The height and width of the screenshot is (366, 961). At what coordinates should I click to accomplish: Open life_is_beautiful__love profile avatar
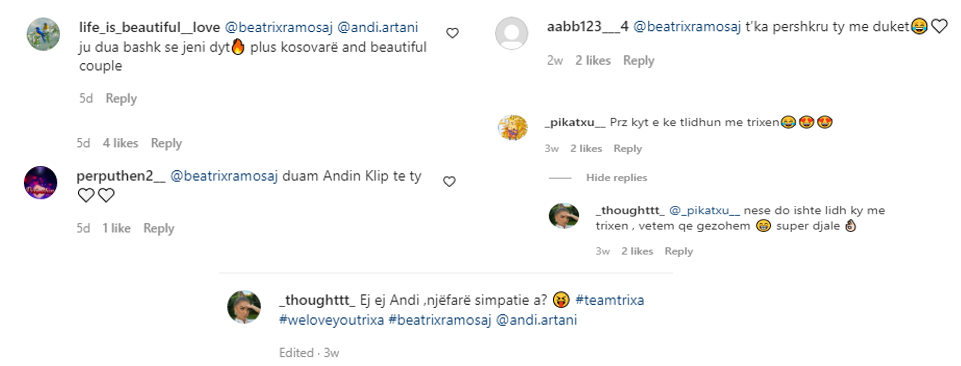point(44,34)
